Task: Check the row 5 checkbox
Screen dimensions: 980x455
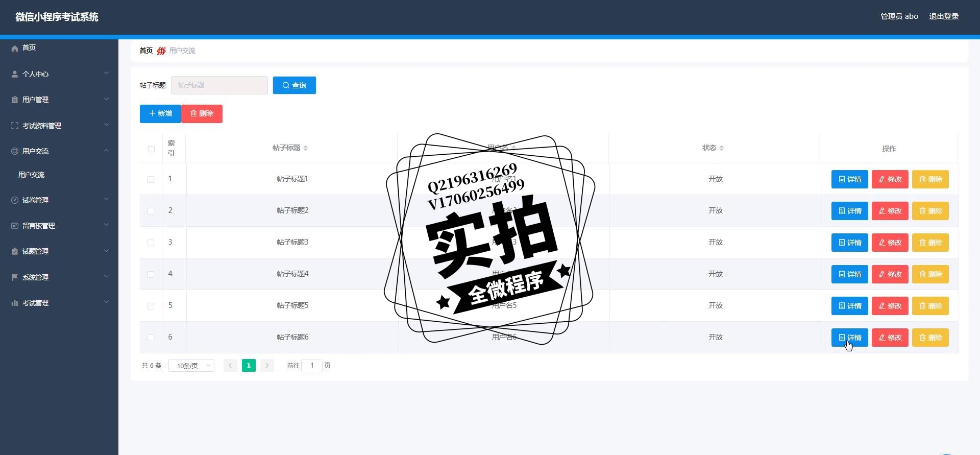Action: (x=151, y=306)
